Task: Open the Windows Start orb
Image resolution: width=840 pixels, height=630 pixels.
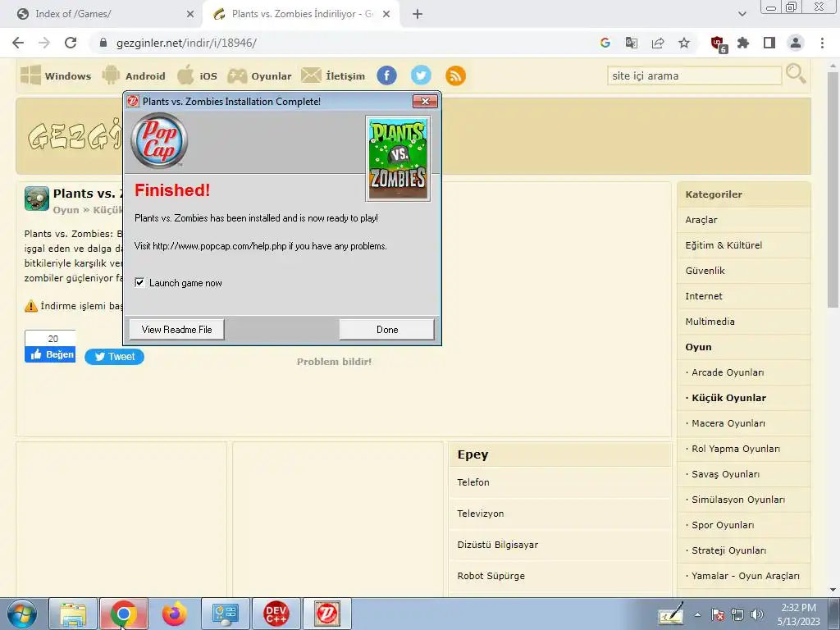Action: (22, 614)
